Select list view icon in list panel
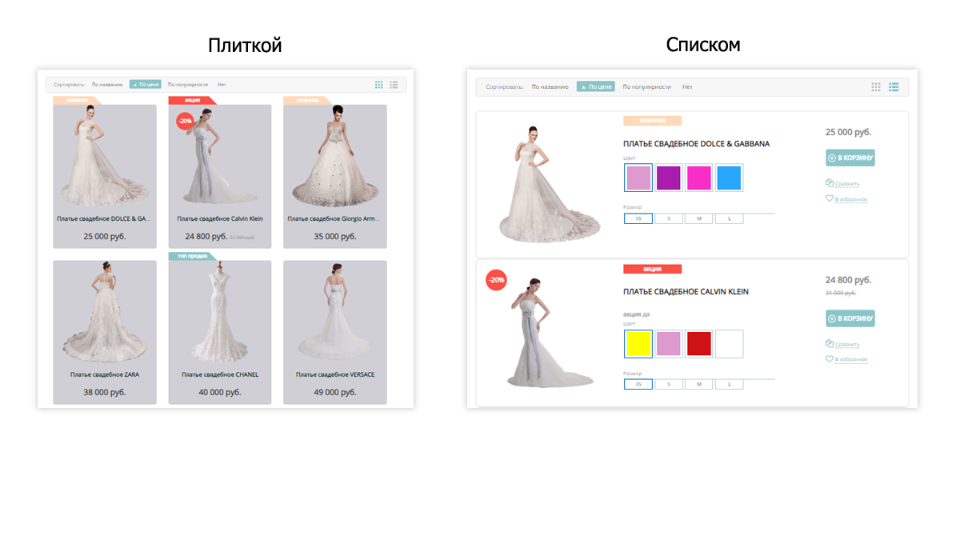This screenshot has width=960, height=560. 894,86
